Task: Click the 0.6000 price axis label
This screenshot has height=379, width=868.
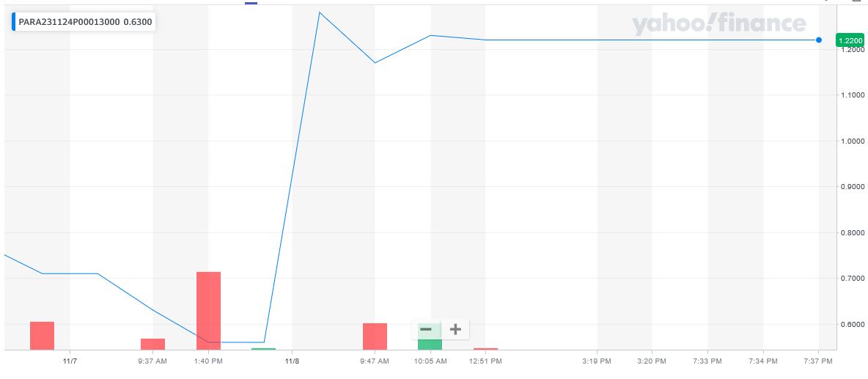Action: (850, 324)
